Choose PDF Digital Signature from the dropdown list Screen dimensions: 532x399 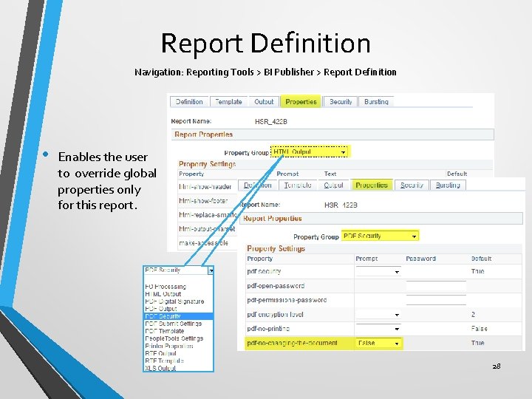tap(174, 301)
